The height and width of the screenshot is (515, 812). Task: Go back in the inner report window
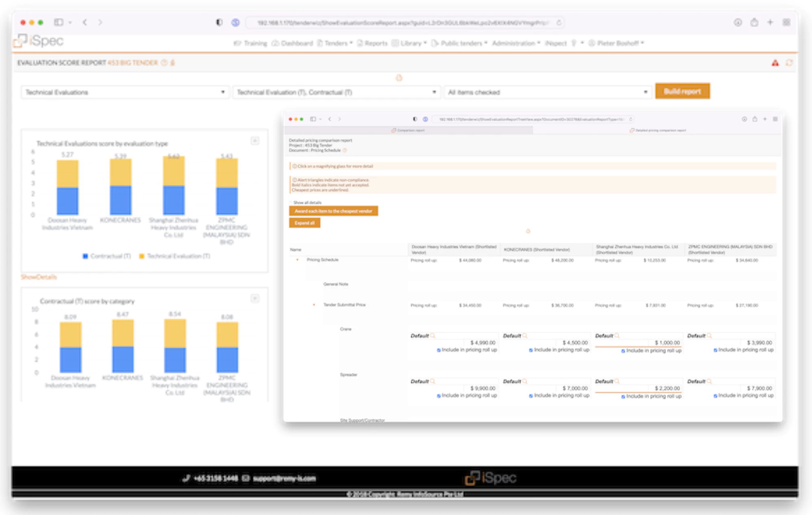[330, 119]
